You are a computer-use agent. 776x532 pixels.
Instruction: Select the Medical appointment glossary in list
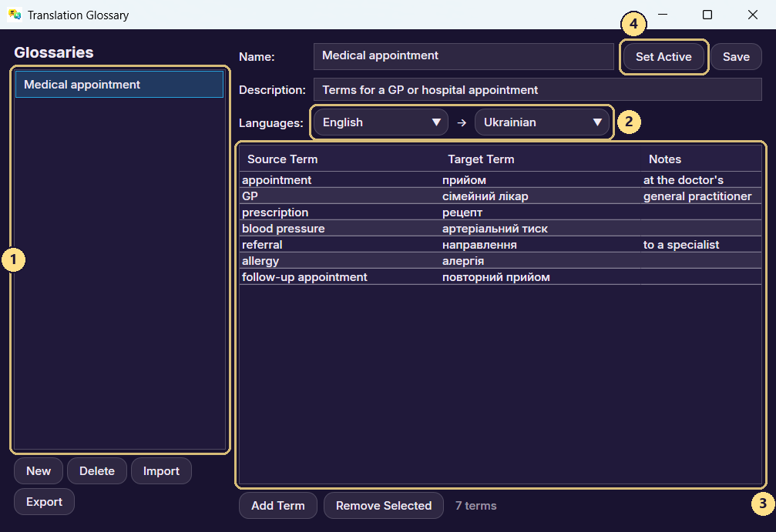tap(119, 85)
